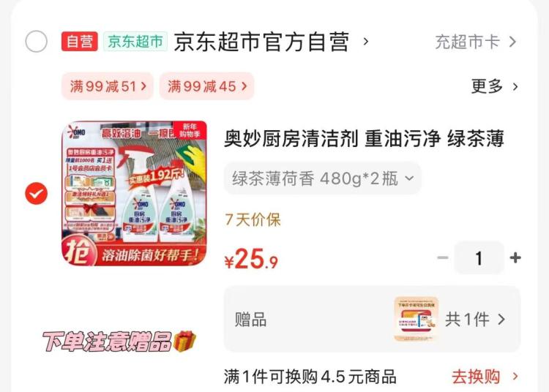Select the 京东超市官方自营 store radio circle
The height and width of the screenshot is (392, 549).
click(x=36, y=42)
